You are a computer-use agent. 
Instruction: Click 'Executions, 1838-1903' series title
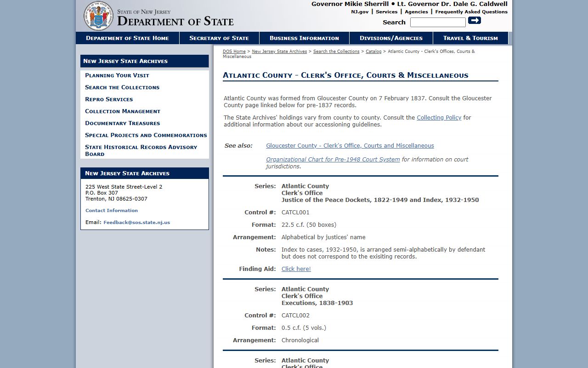(317, 303)
